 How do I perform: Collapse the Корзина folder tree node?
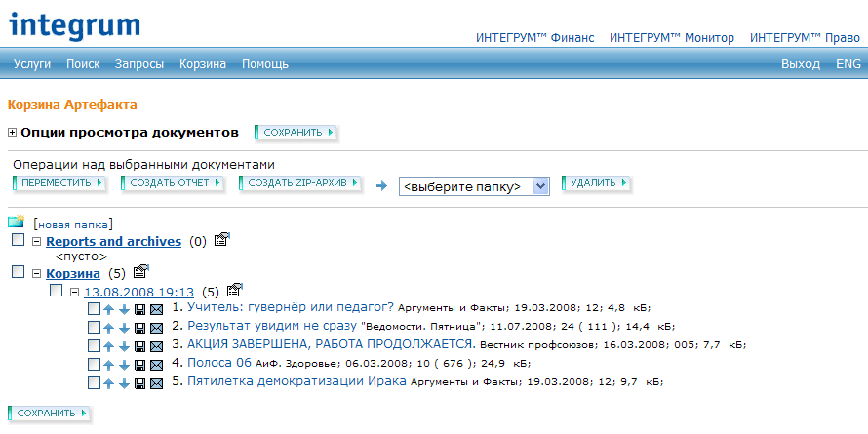pyautogui.click(x=37, y=273)
